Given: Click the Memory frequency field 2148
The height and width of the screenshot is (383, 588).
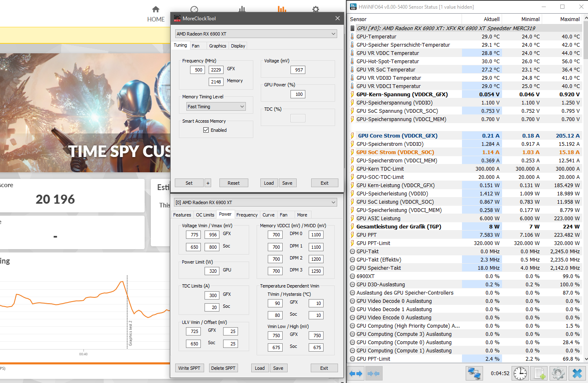Looking at the screenshot, I should click(x=216, y=82).
